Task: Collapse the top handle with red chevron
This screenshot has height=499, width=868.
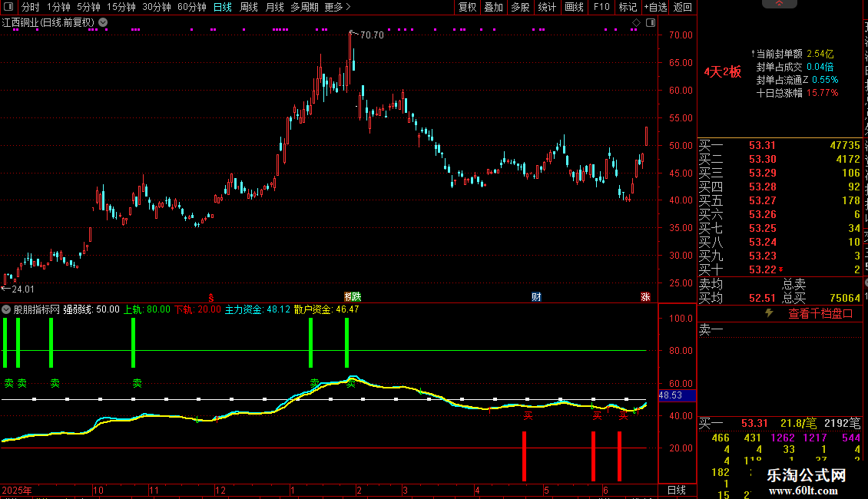Action: click(780, 3)
